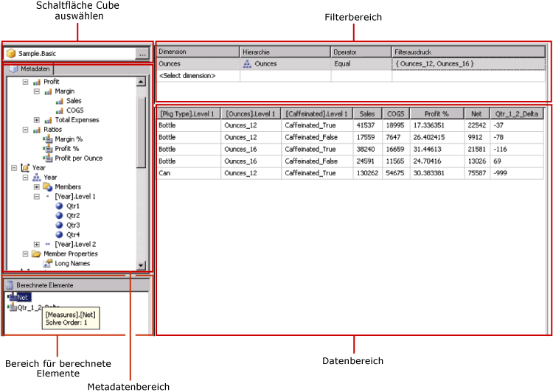Collapse the Year hierarchy node

(x=25, y=178)
